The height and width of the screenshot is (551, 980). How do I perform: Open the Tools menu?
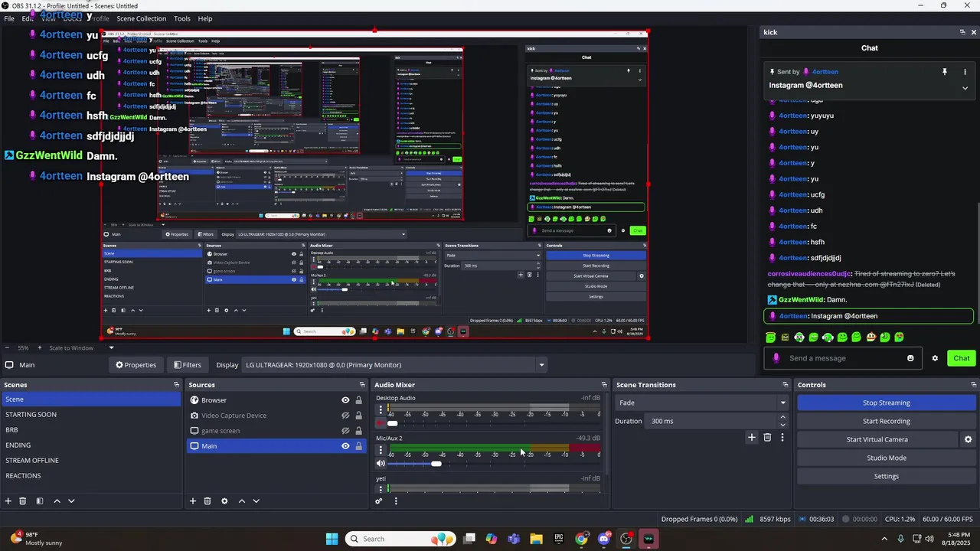[182, 18]
